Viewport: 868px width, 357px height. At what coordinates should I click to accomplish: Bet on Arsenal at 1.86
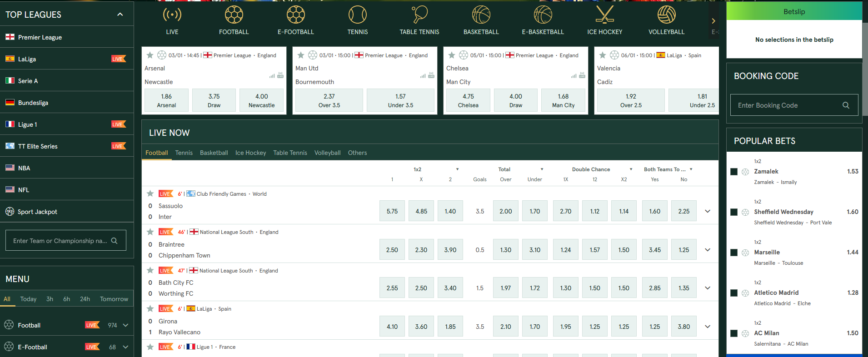tap(166, 100)
